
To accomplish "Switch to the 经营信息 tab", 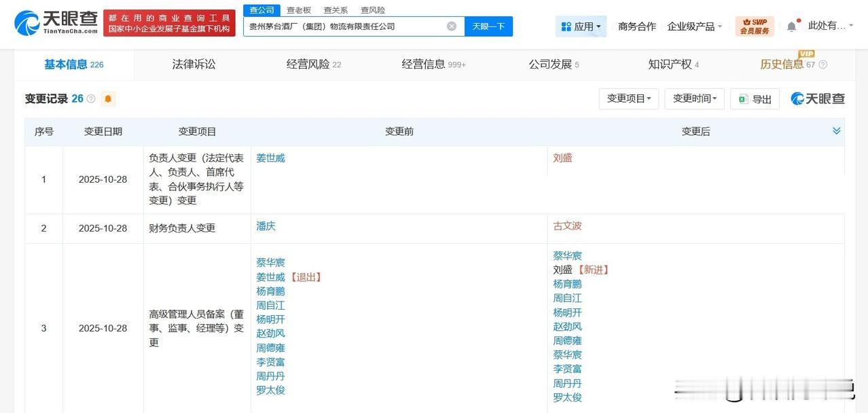I will pyautogui.click(x=434, y=65).
